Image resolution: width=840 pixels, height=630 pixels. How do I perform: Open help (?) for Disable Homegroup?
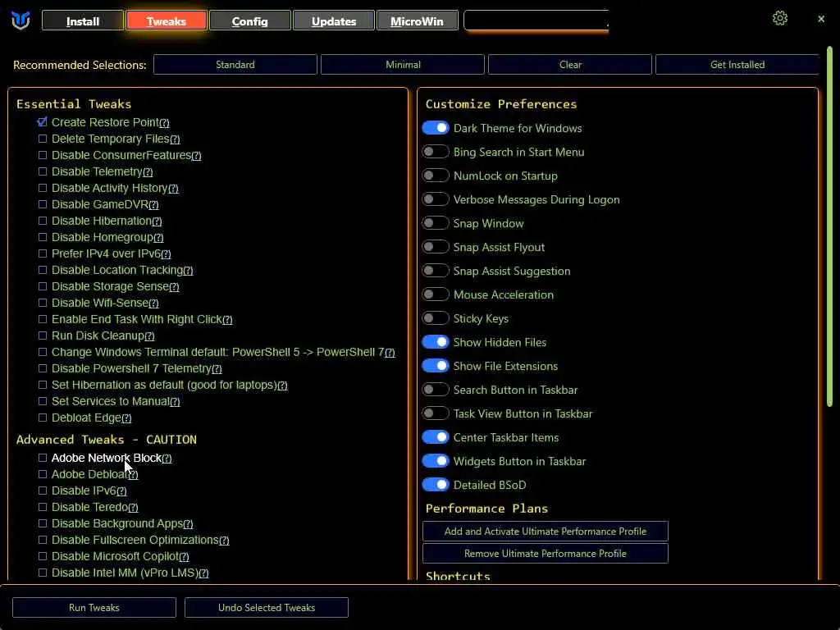click(158, 238)
